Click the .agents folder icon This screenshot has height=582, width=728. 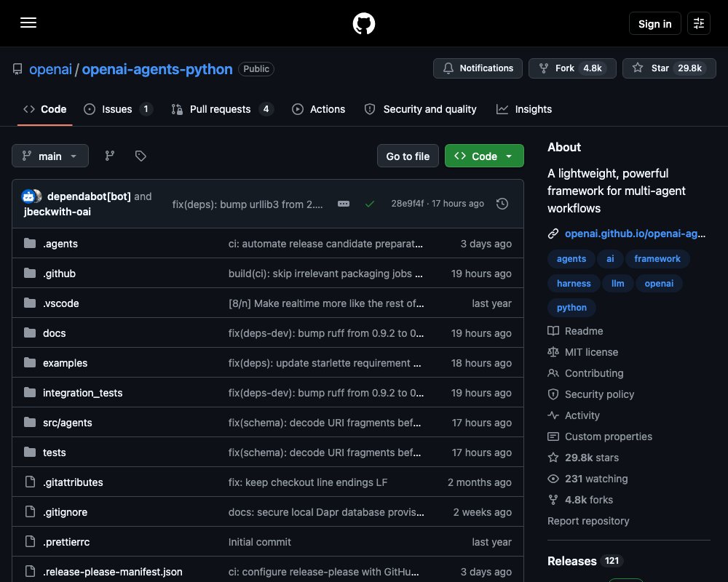(x=30, y=243)
